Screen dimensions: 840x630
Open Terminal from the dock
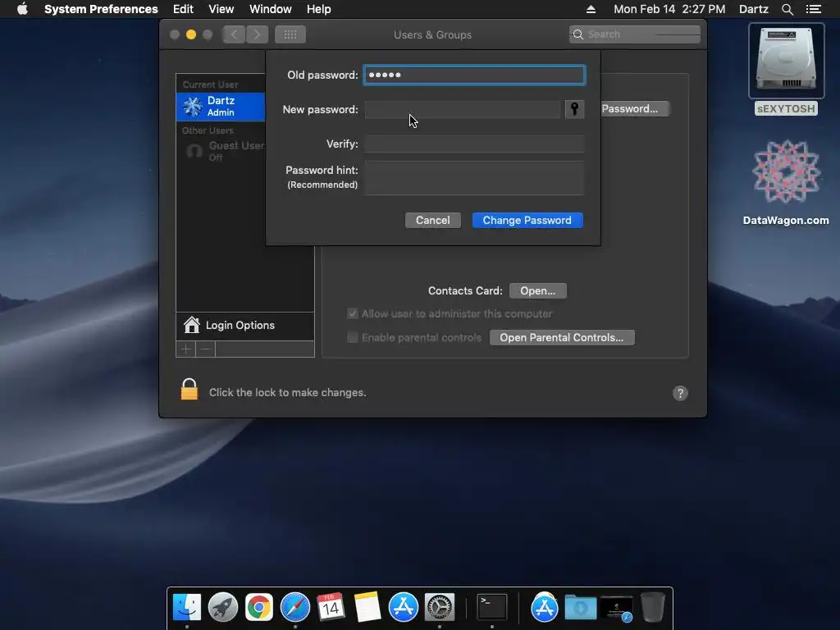click(492, 608)
